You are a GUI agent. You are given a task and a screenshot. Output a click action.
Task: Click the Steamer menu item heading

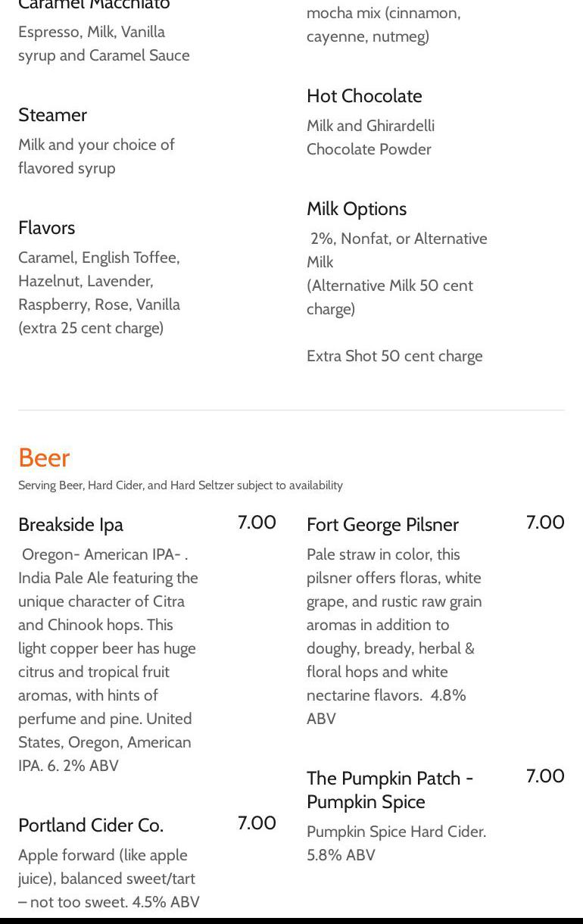tap(52, 115)
